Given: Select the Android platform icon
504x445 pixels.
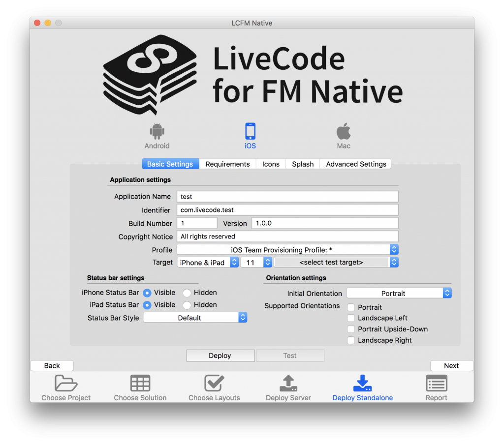Looking at the screenshot, I should click(157, 131).
